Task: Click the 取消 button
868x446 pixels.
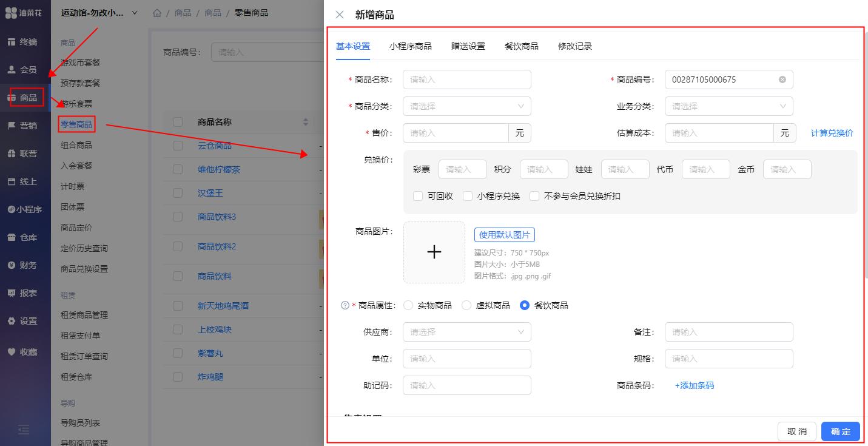Action: click(797, 431)
